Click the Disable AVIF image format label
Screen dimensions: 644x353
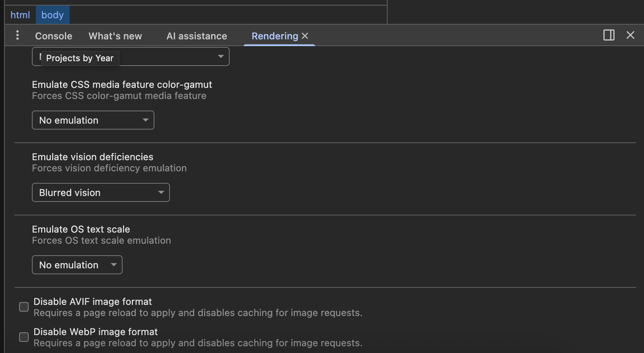(93, 302)
